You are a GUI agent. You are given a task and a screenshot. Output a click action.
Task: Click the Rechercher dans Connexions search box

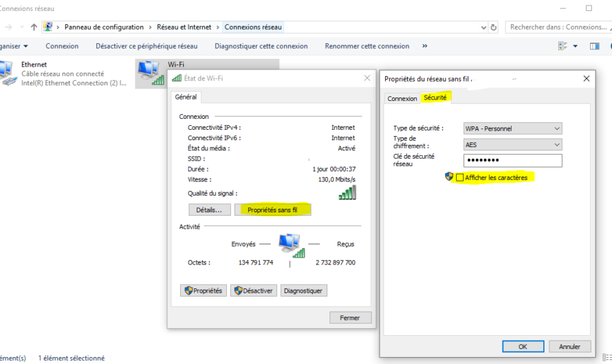click(x=559, y=27)
